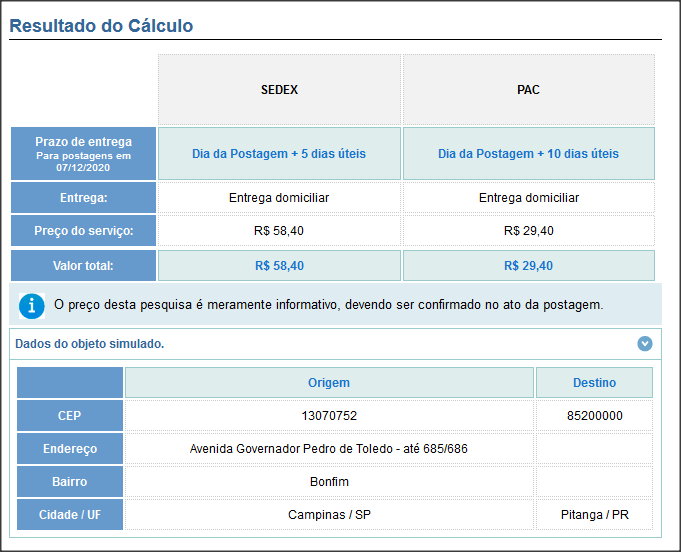
Task: Click origin CEP 13070752
Action: (329, 416)
